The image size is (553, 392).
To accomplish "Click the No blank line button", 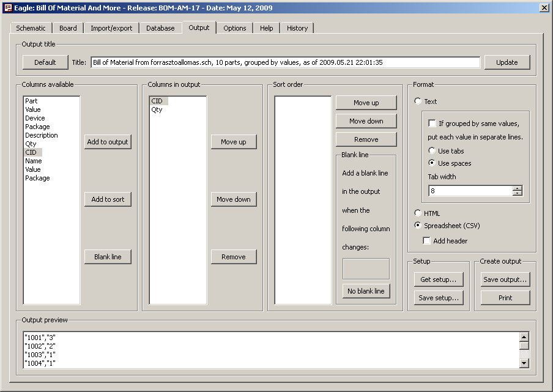I will (x=366, y=291).
